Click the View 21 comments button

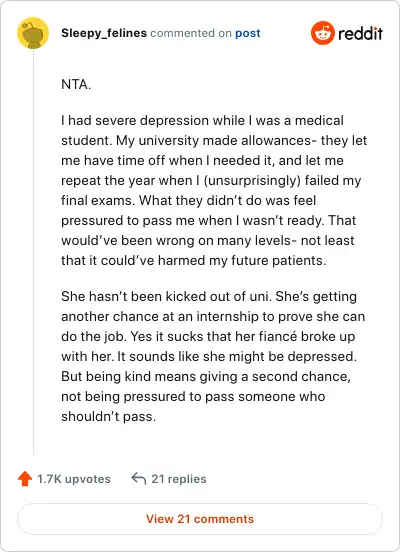(x=200, y=519)
